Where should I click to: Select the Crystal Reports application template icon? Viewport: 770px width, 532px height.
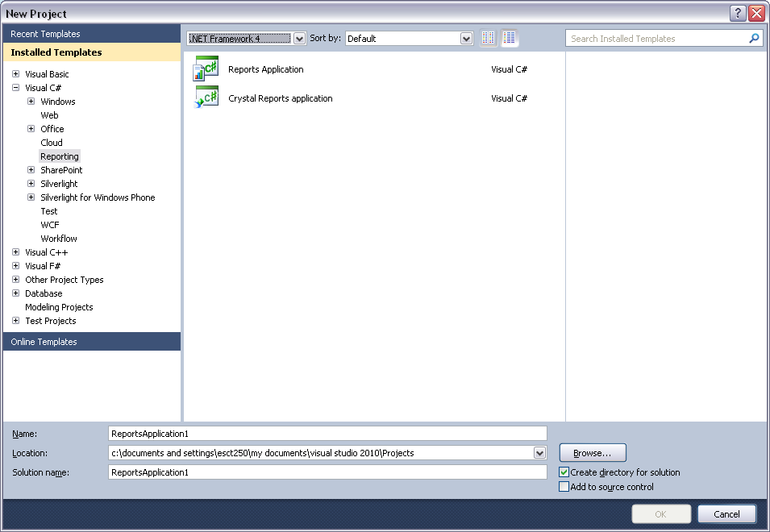pyautogui.click(x=206, y=98)
